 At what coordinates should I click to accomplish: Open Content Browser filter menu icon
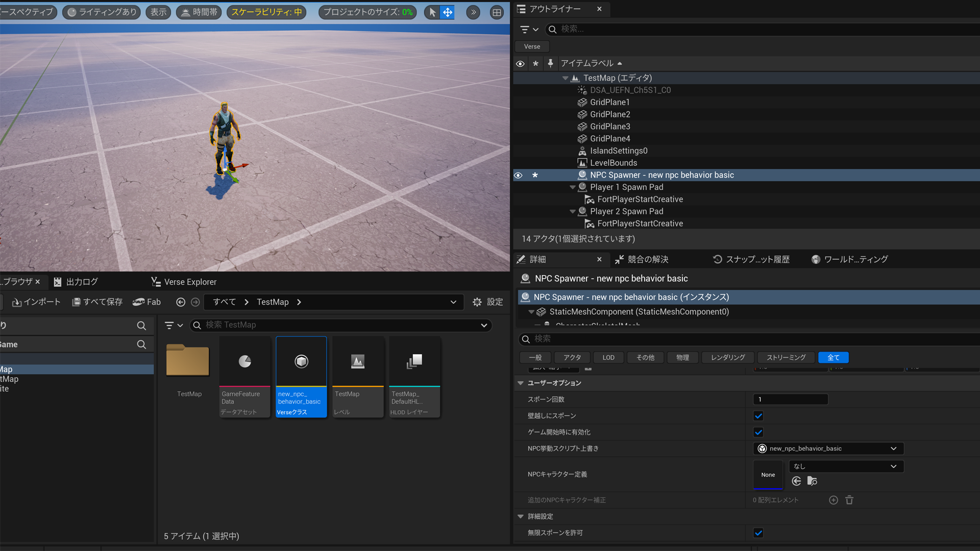click(x=174, y=325)
